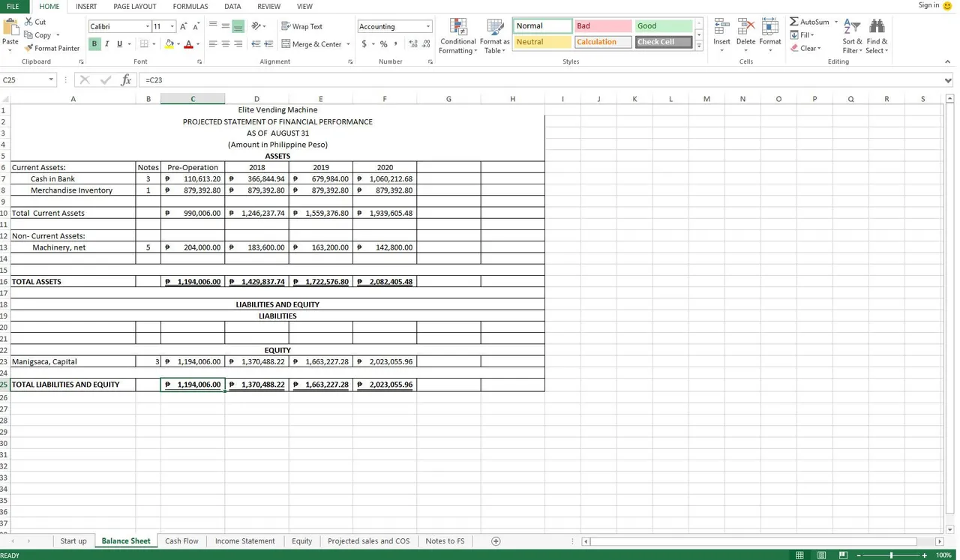Apply the Check Cell style
The width and height of the screenshot is (960, 560).
pos(664,42)
